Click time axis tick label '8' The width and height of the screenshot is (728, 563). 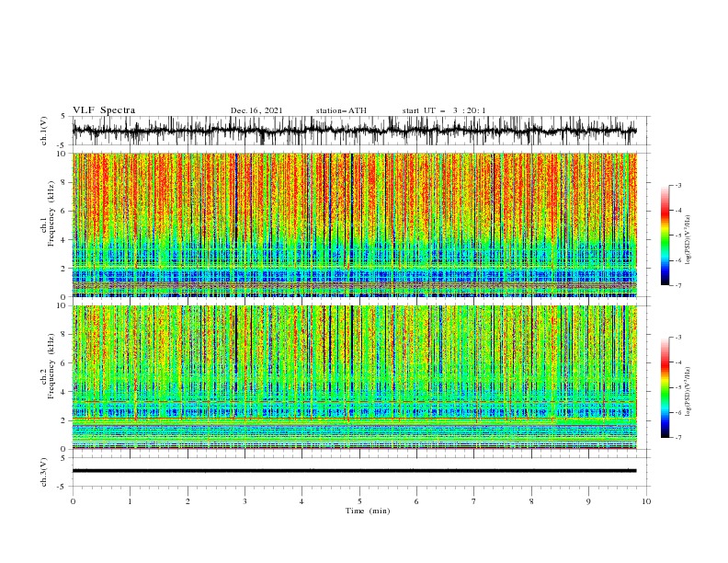pos(531,501)
